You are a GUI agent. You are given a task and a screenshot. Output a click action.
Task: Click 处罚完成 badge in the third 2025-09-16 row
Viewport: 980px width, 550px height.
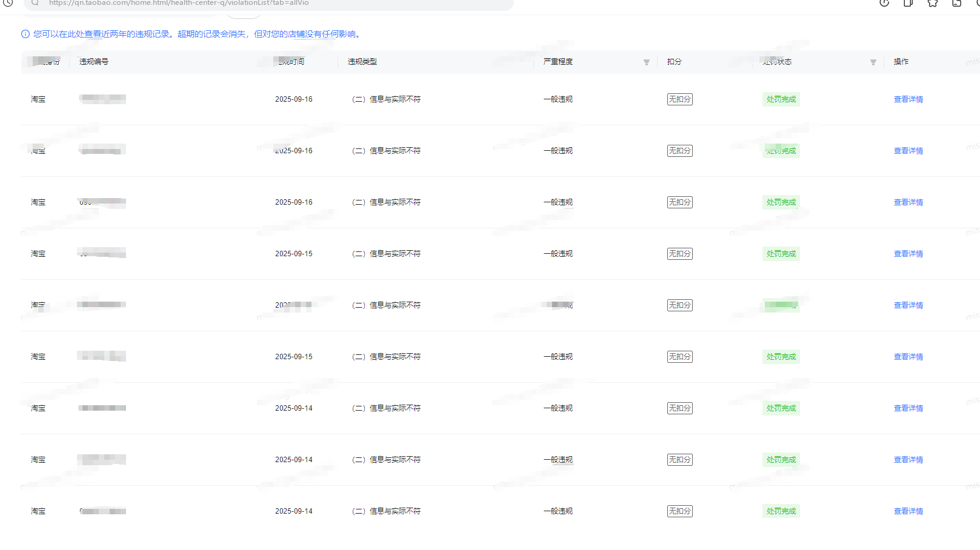click(781, 202)
